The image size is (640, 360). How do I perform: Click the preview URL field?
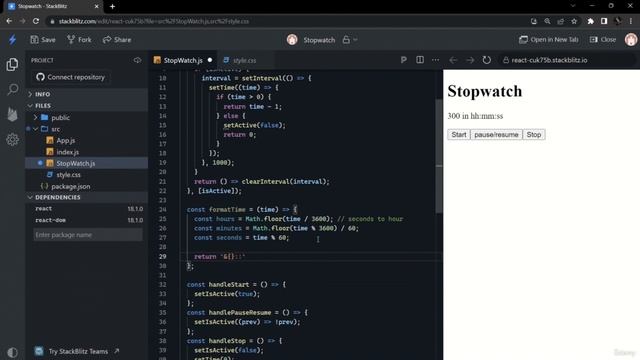click(x=567, y=60)
